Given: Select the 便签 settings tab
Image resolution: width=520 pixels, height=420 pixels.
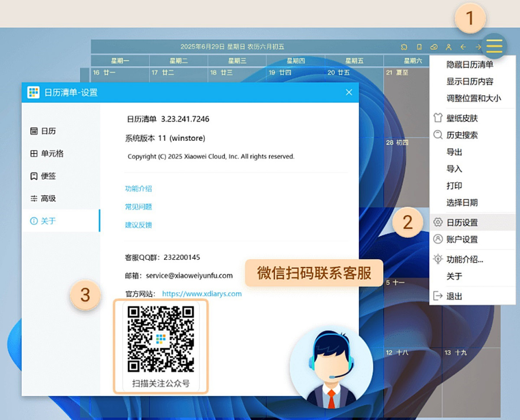Looking at the screenshot, I should (x=48, y=176).
